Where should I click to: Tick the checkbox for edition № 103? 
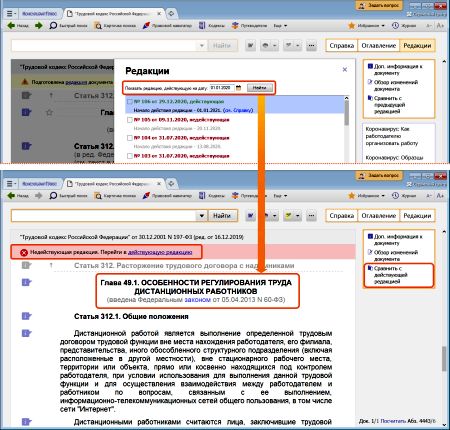coord(130,156)
